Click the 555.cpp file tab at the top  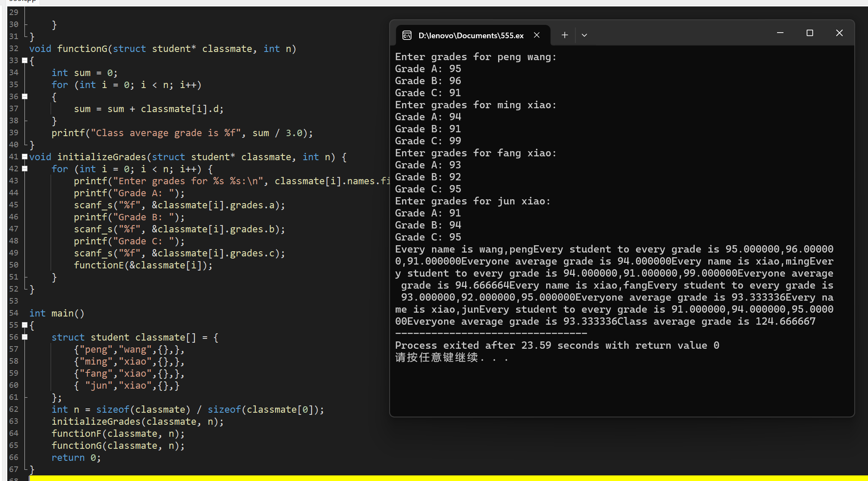(22, 1)
